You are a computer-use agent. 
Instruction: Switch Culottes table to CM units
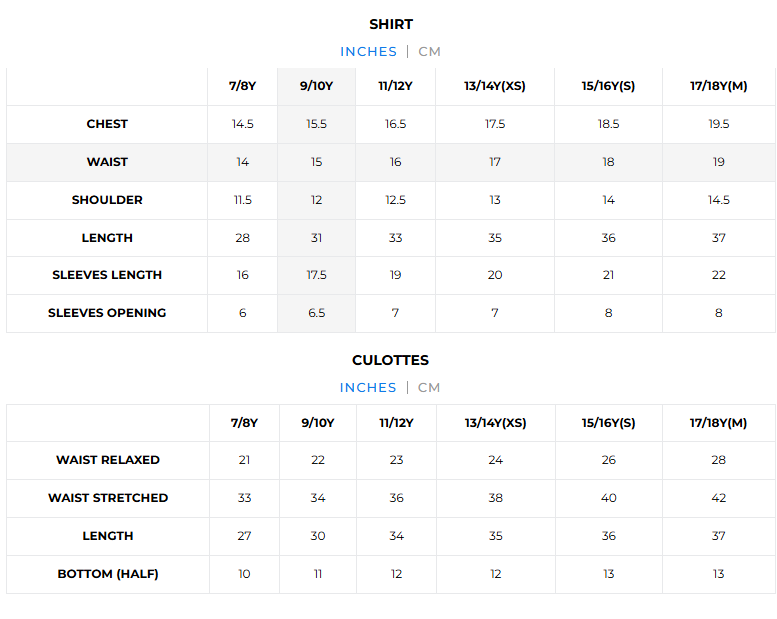point(429,388)
